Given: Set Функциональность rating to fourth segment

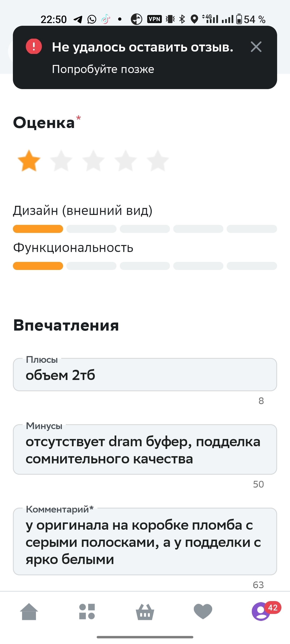Looking at the screenshot, I should pyautogui.click(x=198, y=266).
